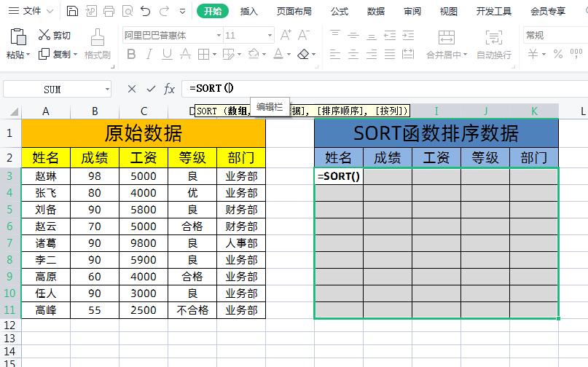Click the Cut (剪切) scissors button
The image size is (588, 367).
[x=55, y=35]
